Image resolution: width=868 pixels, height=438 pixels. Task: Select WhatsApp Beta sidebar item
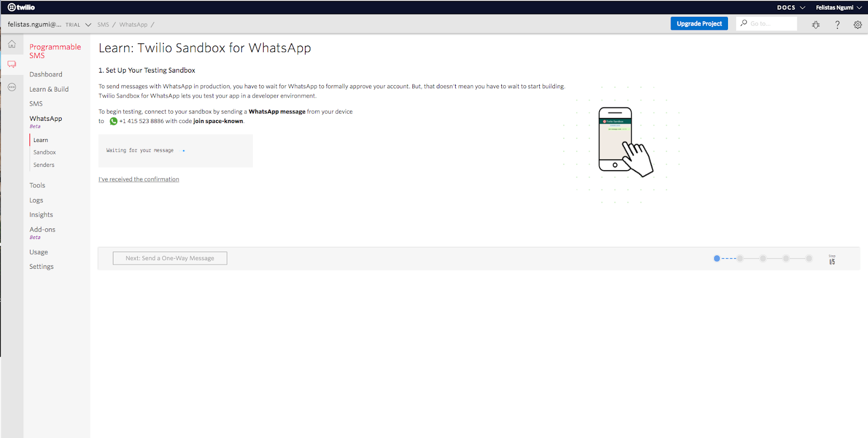(x=46, y=121)
